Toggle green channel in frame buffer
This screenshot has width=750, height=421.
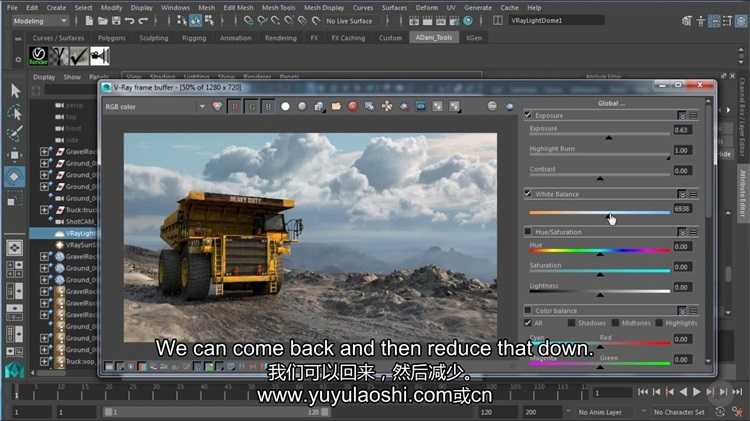tap(251, 107)
